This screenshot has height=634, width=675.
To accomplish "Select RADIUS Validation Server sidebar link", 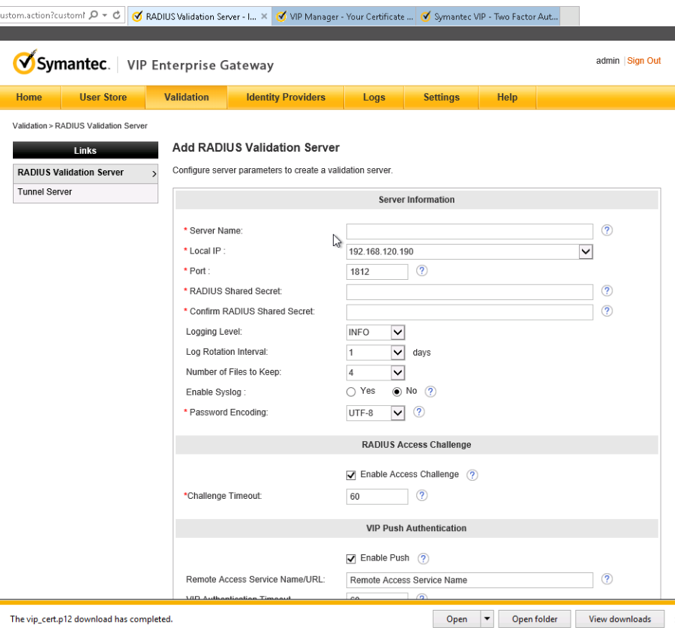I will pos(86,173).
